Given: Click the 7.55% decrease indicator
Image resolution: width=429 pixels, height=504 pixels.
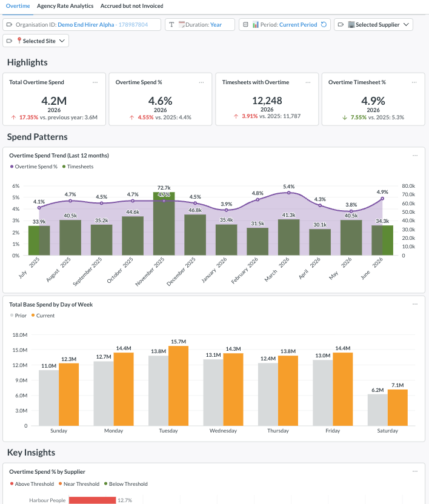Looking at the screenshot, I should click(x=358, y=118).
